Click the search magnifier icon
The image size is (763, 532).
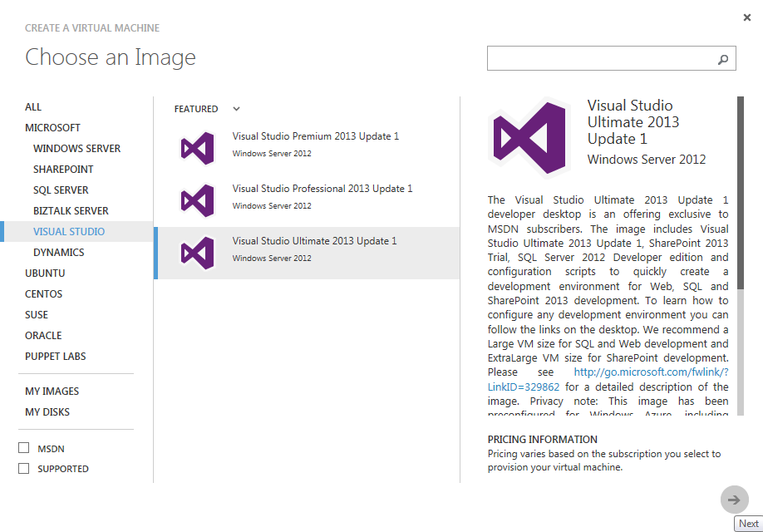(723, 59)
